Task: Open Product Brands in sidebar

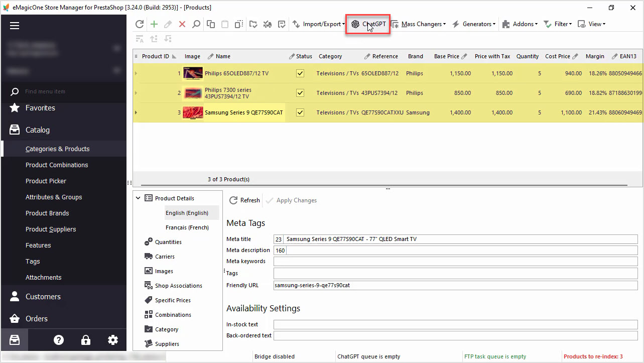Action: pos(47,213)
